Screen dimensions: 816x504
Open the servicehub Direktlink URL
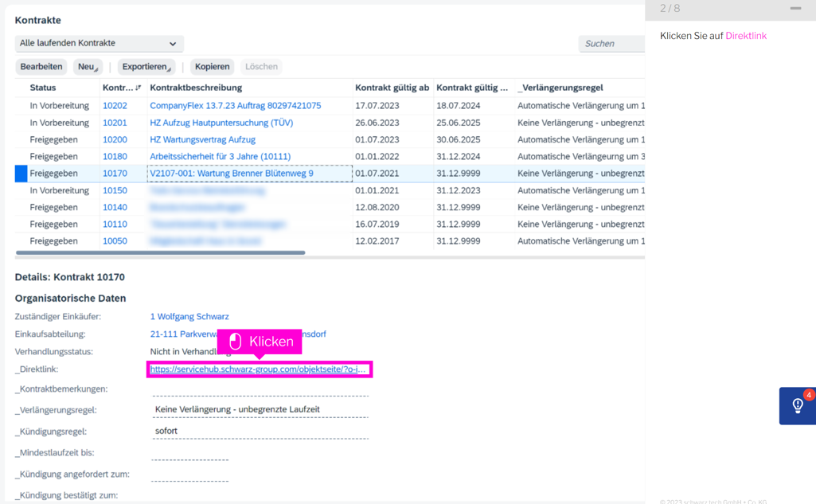[258, 369]
